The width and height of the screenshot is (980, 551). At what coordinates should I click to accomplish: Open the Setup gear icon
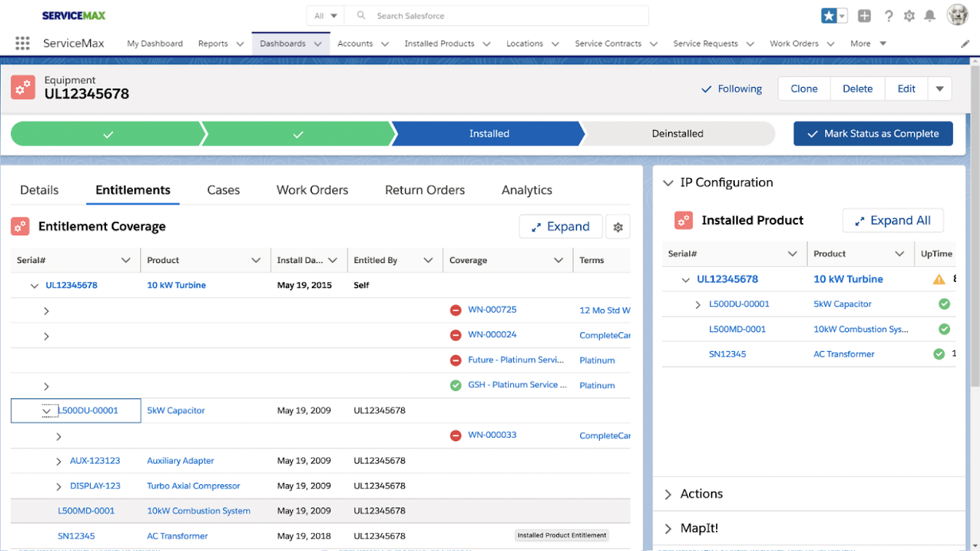pos(909,16)
